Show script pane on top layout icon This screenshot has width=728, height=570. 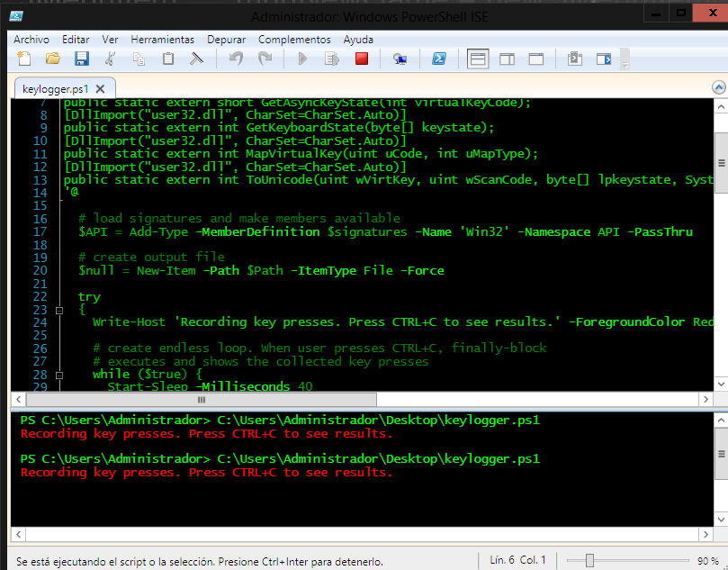[478, 59]
